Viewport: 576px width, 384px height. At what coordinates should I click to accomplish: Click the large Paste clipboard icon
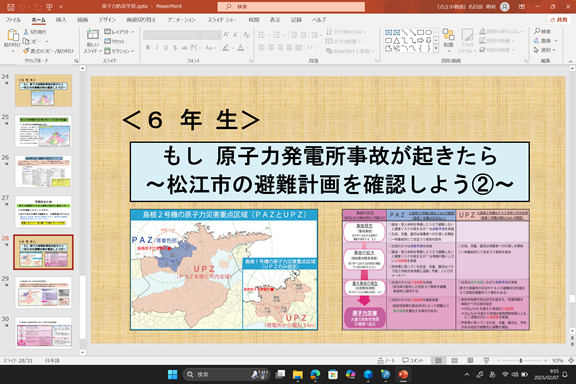12,36
